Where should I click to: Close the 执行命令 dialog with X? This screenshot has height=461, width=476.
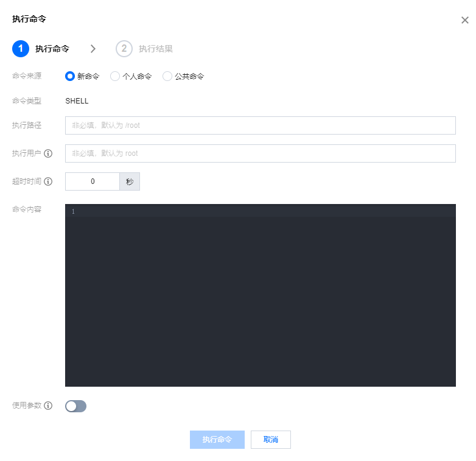tap(465, 20)
